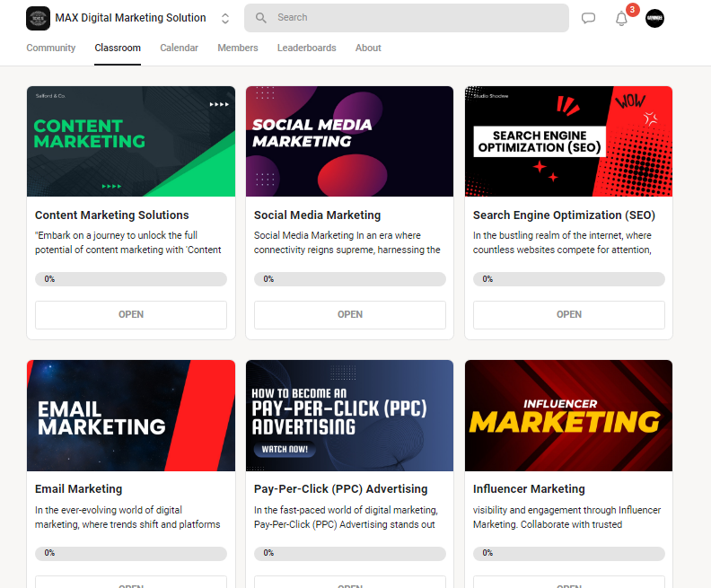This screenshot has width=711, height=588.
Task: Expand the group switcher chevron
Action: pyautogui.click(x=225, y=18)
